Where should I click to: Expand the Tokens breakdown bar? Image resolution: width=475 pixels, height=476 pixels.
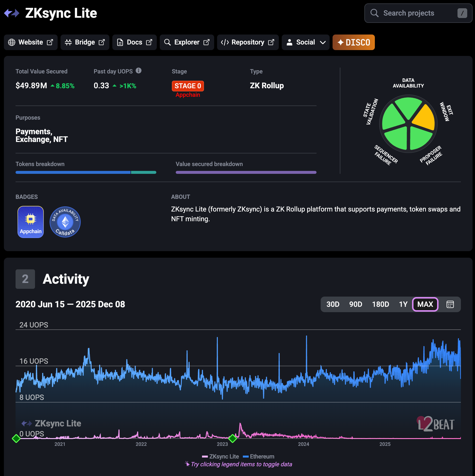(x=86, y=172)
